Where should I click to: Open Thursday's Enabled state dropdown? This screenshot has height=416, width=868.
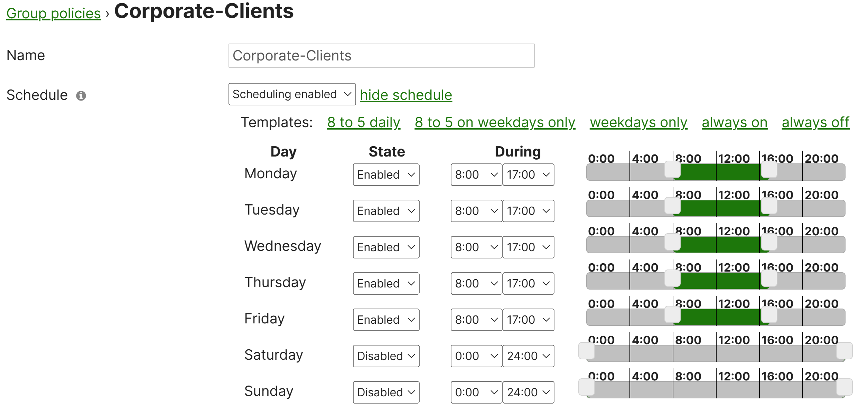[x=386, y=283]
